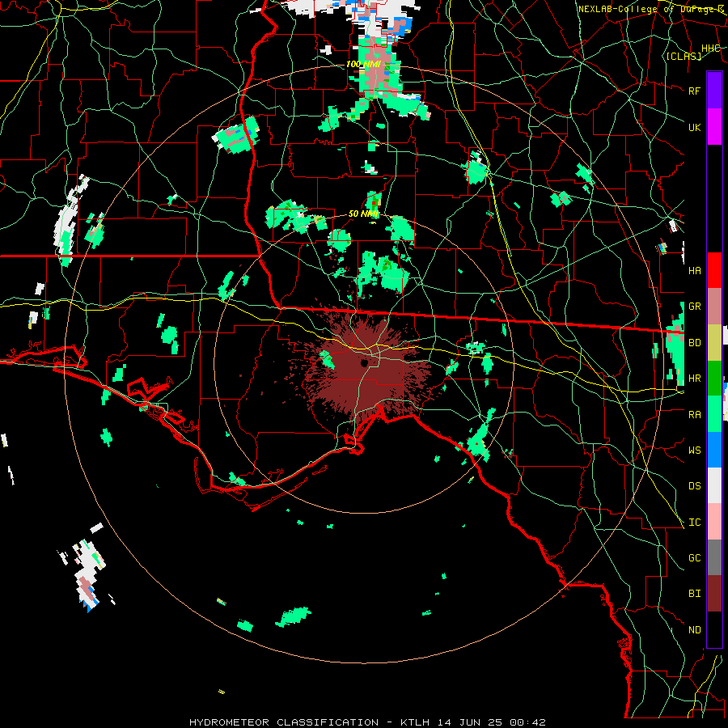This screenshot has width=728, height=728.
Task: Click the HR legend label
Action: [x=694, y=379]
